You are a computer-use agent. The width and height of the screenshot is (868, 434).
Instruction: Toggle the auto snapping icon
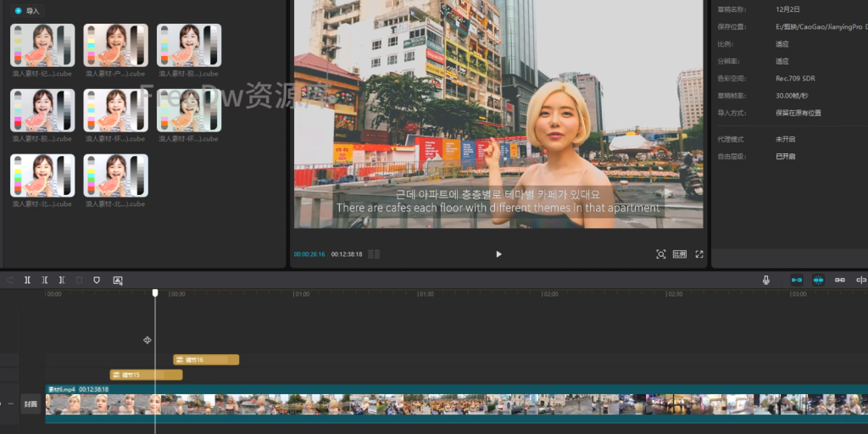pyautogui.click(x=818, y=280)
